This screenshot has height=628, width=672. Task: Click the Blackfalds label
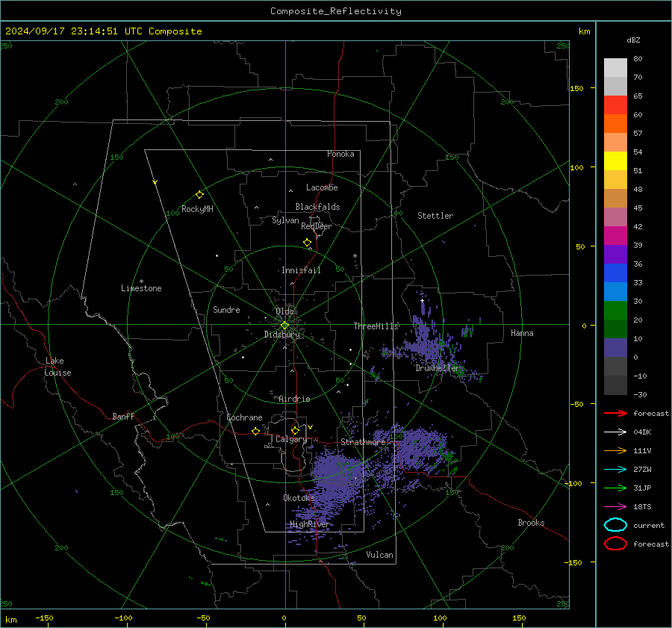click(317, 207)
